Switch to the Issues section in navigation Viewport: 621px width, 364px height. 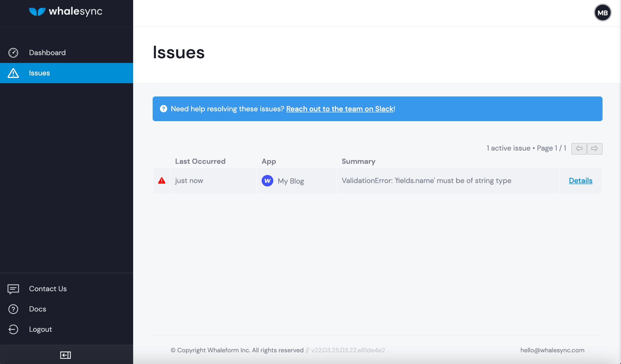[39, 73]
